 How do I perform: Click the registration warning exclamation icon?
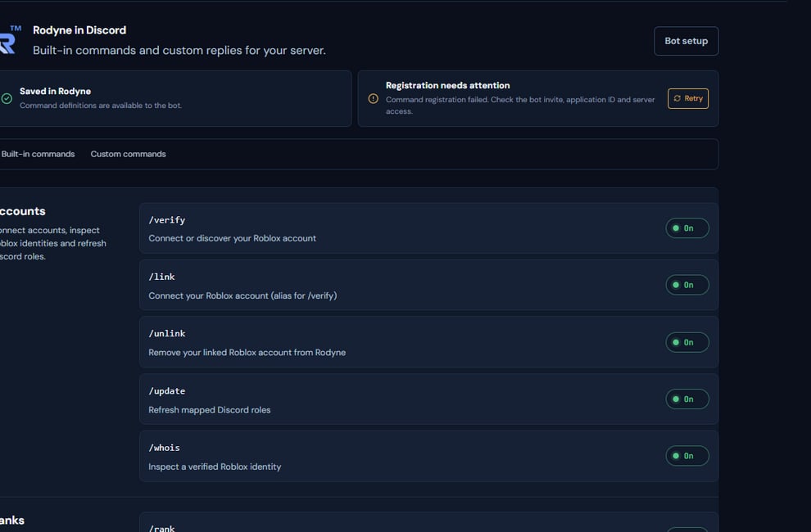point(373,98)
